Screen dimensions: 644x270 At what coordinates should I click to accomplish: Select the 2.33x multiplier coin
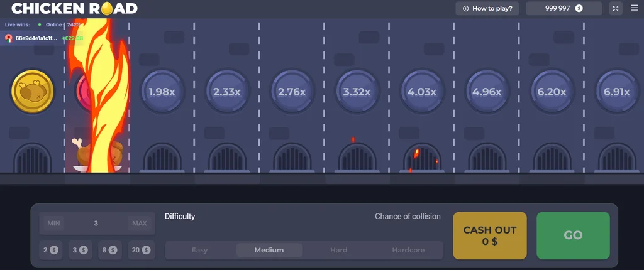point(226,92)
